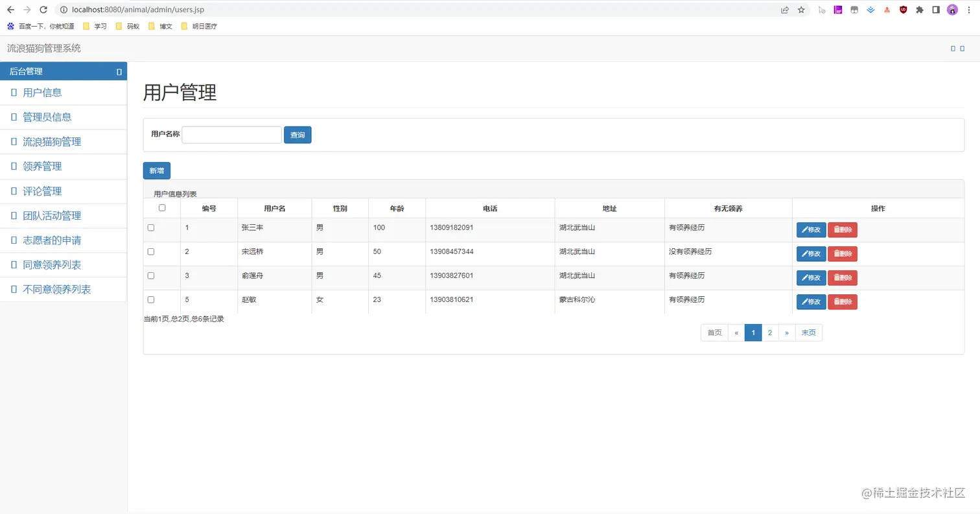This screenshot has height=514, width=980.
Task: Focus the 用户名称 search field
Action: click(x=232, y=135)
